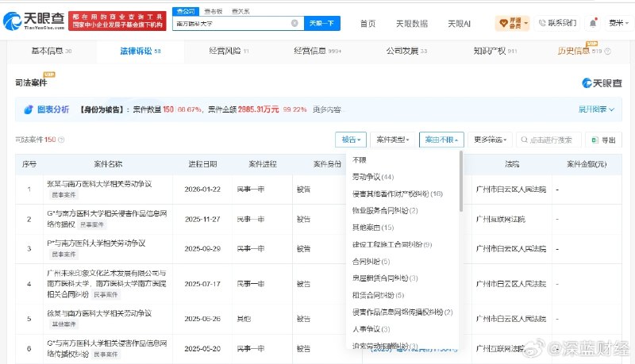Click 其他 case progress in row 5
Viewport: 635px width, 364px height.
(244, 319)
